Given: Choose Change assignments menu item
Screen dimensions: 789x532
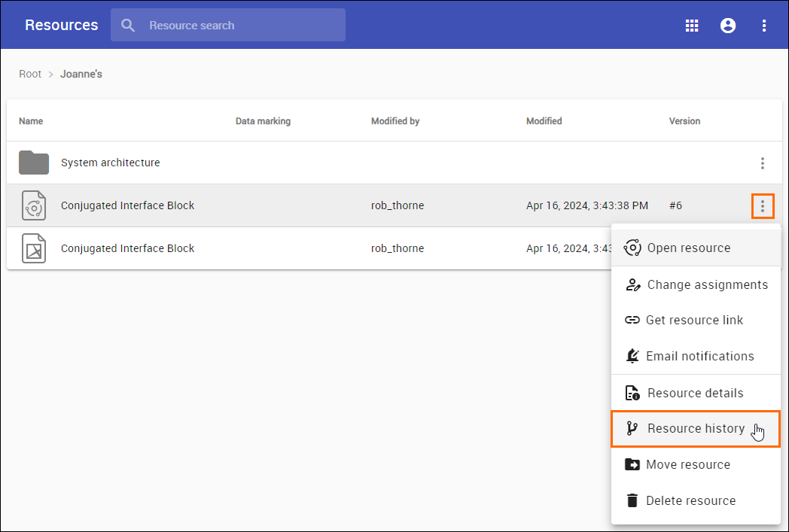Looking at the screenshot, I should [x=707, y=284].
